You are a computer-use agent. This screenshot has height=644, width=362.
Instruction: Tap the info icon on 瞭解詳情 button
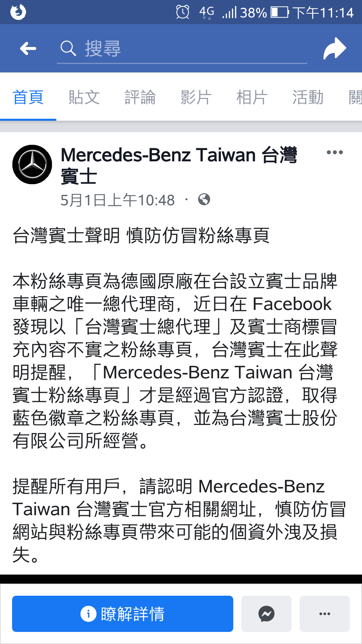88,614
